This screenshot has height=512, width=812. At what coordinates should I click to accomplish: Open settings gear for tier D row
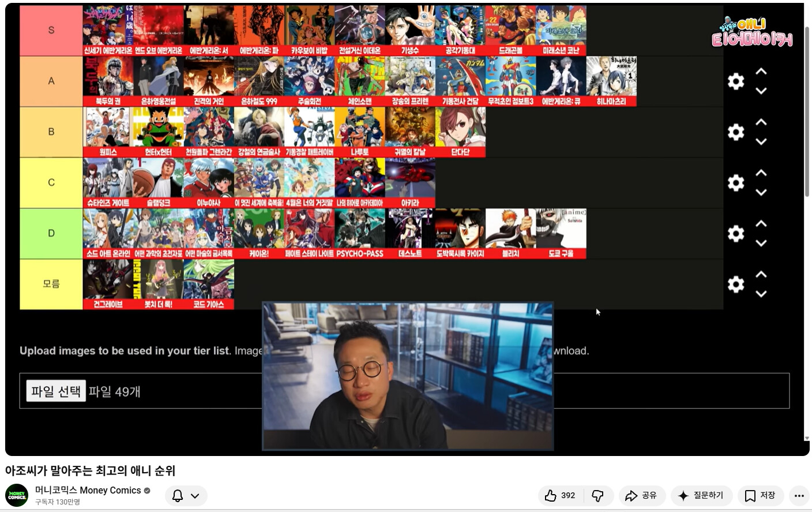pyautogui.click(x=736, y=234)
